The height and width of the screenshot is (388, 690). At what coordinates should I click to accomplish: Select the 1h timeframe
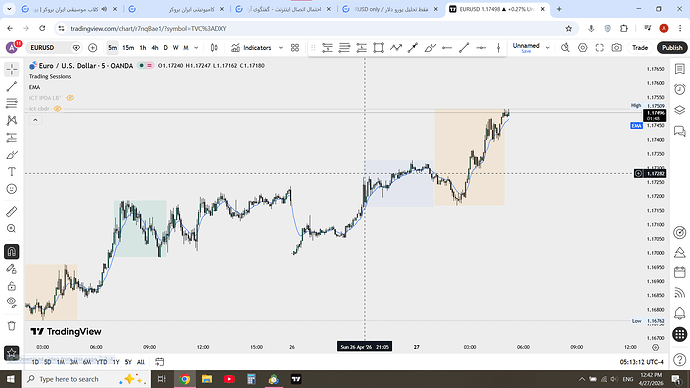(x=143, y=48)
